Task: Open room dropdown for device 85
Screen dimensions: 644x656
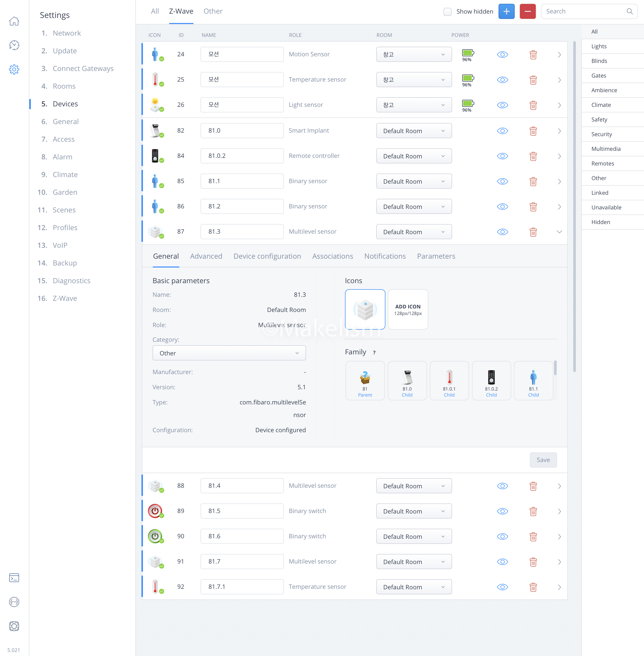Action: (414, 181)
